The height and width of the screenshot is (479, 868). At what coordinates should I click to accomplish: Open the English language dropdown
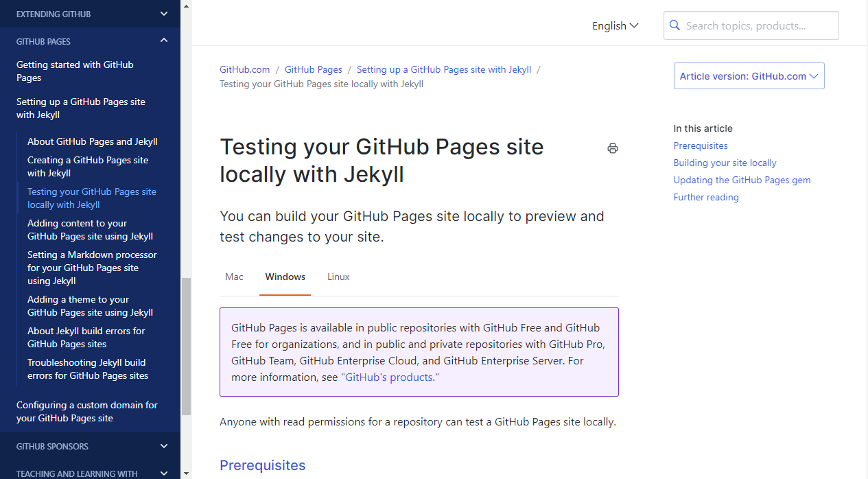coord(615,25)
